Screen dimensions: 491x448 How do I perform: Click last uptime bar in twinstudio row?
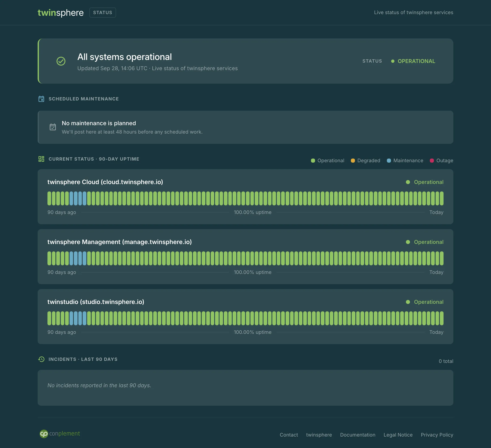(x=441, y=318)
